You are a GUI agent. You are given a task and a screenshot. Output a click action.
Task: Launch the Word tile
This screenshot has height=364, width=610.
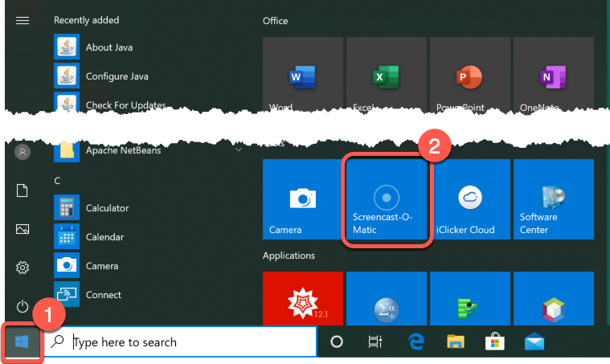point(303,75)
